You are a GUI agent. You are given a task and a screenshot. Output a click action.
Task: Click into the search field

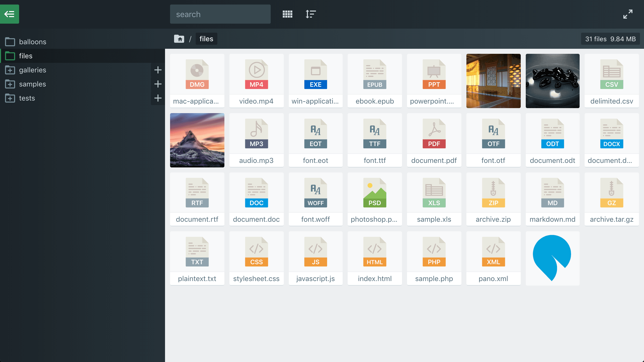[x=220, y=14]
